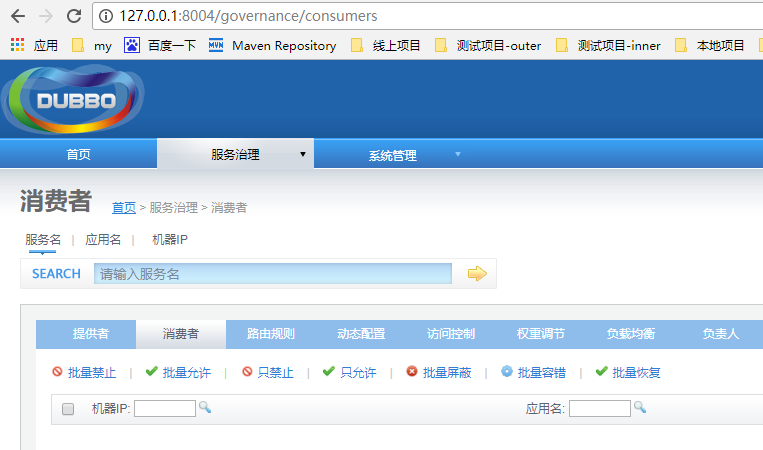The image size is (763, 450).
Task: Click the yellow search arrow button
Action: (x=477, y=273)
